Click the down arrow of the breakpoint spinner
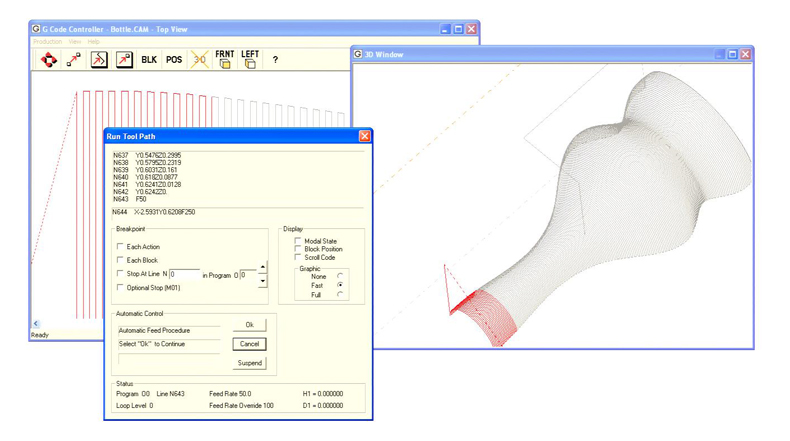 pos(263,281)
